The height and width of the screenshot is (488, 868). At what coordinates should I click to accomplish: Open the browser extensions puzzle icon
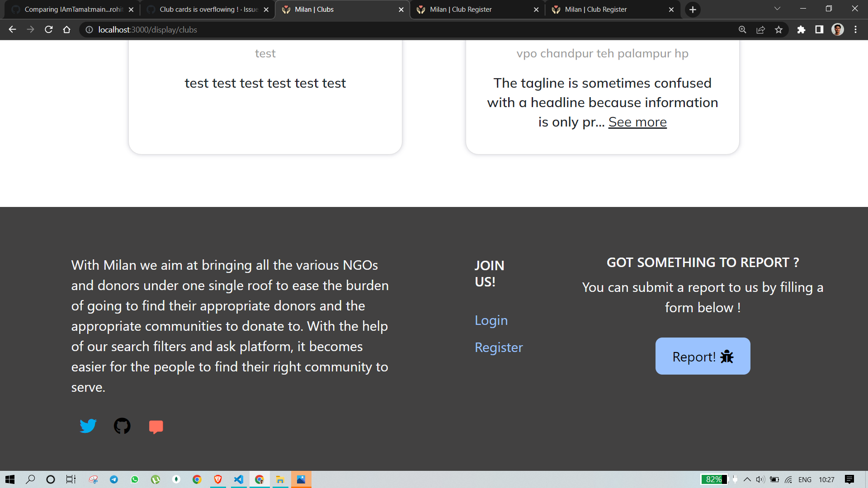801,30
